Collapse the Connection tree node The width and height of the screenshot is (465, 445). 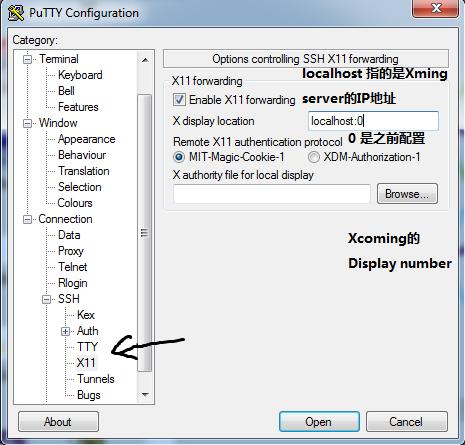(27, 219)
